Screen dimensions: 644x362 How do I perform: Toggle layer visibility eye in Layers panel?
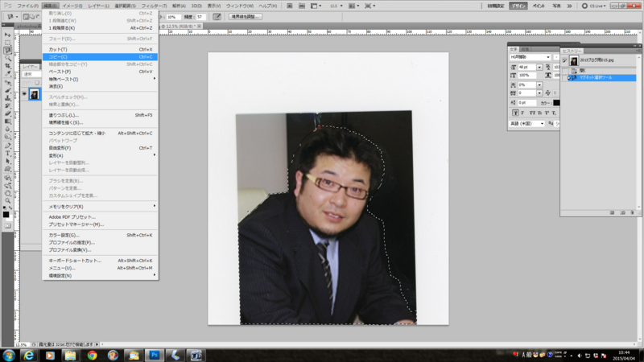pos(24,94)
